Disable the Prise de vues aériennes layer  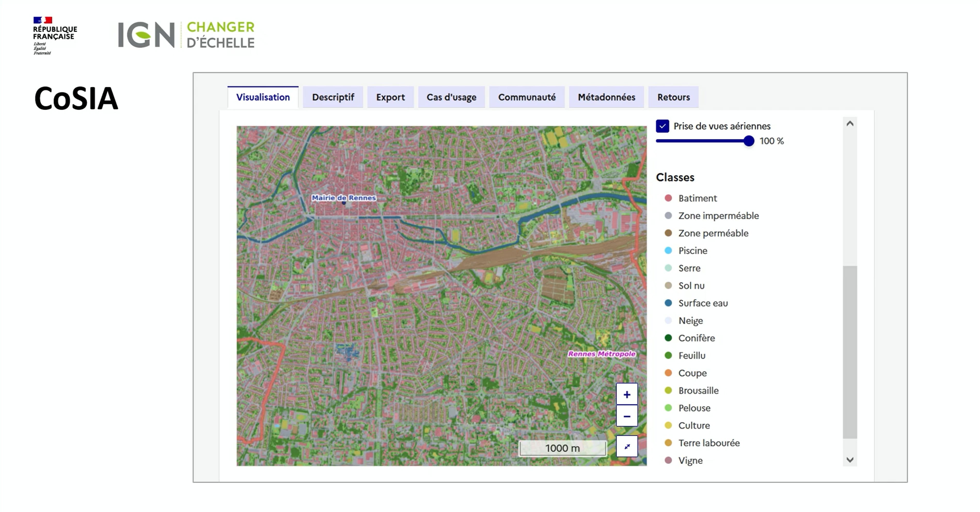[662, 126]
